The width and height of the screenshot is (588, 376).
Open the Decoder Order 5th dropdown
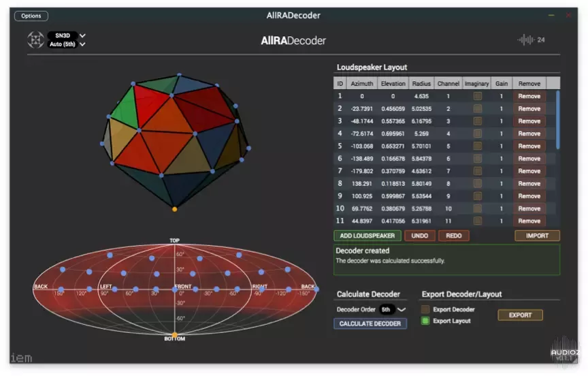[x=392, y=309]
